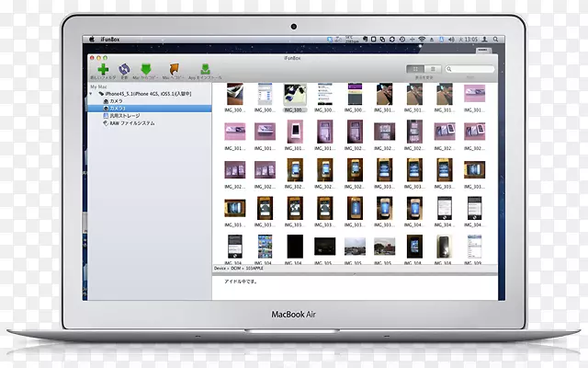Select the shared storage sidebar item
Screen dimensions: 588x368
pyautogui.click(x=124, y=115)
